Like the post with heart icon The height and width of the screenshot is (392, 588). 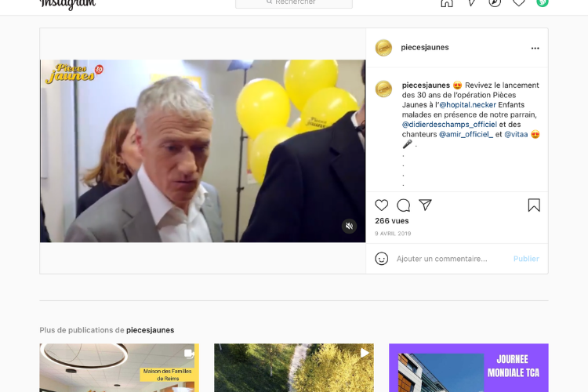[x=381, y=205]
